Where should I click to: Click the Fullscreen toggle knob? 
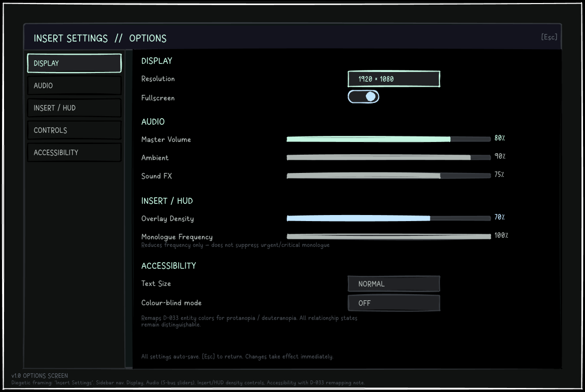tap(370, 96)
